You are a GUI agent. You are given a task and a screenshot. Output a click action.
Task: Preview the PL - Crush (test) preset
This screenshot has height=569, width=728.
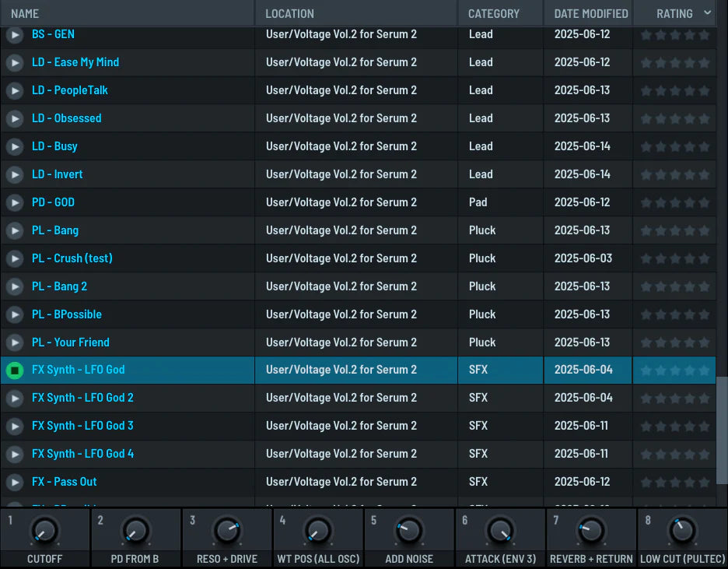click(x=15, y=258)
